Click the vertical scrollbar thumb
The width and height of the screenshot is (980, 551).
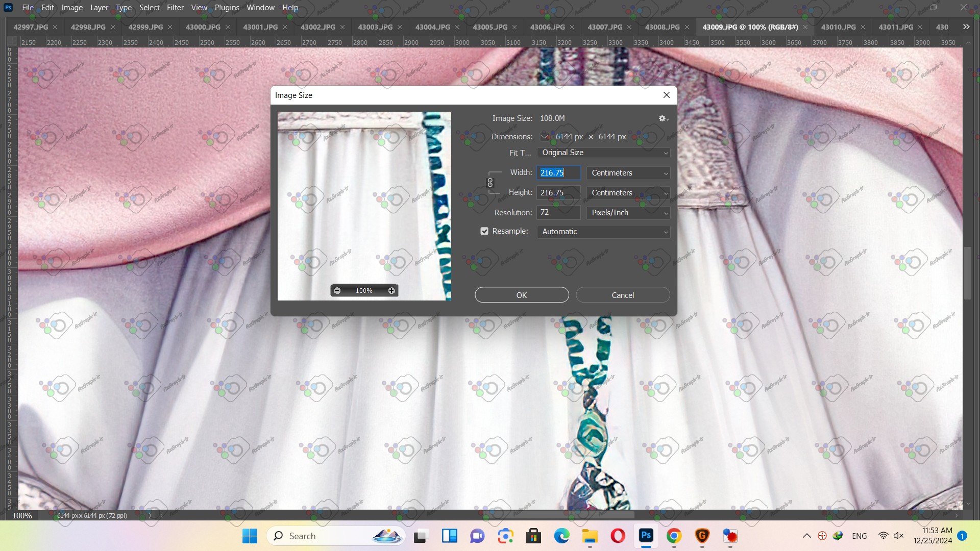click(968, 273)
